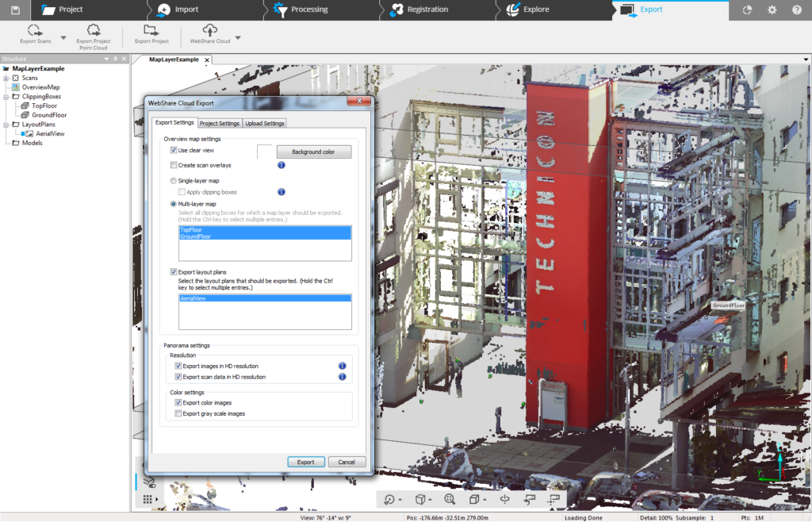
Task: Open the application settings gear
Action: click(x=771, y=10)
